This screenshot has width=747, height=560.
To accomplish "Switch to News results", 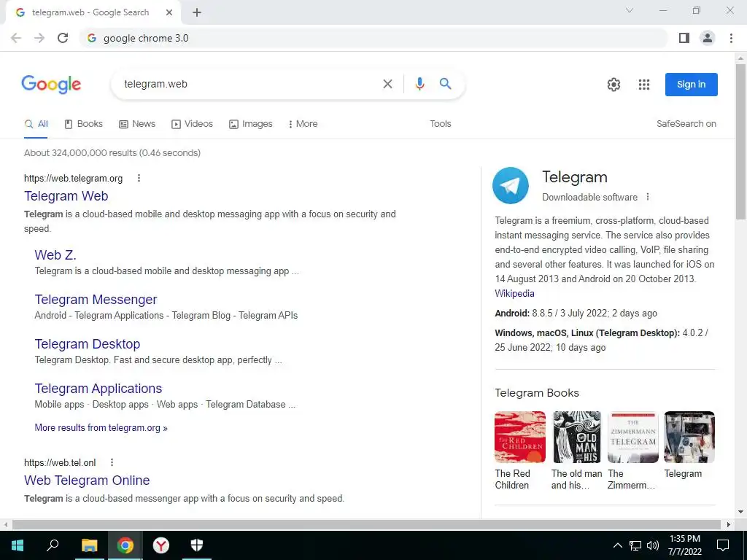I will click(x=136, y=124).
